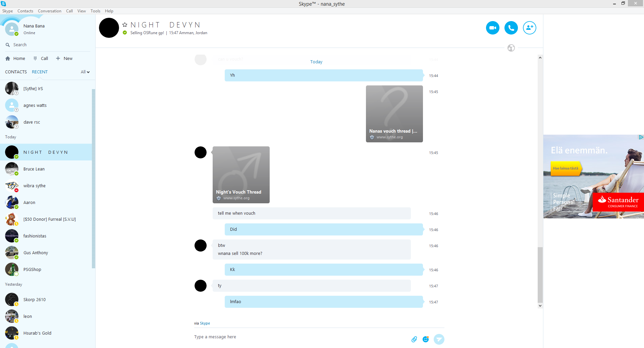
Task: Open the Skype menu
Action: point(7,11)
